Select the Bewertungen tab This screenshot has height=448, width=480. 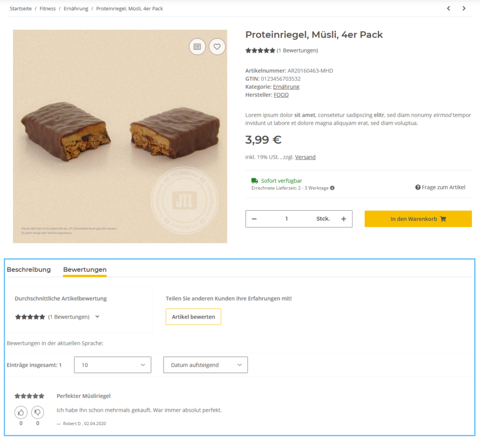pos(84,270)
